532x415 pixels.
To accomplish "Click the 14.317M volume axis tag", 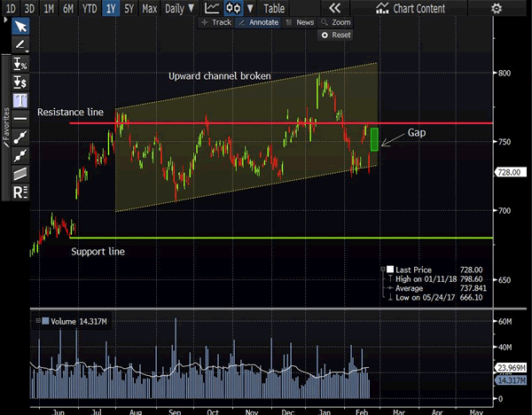I will coord(512,380).
